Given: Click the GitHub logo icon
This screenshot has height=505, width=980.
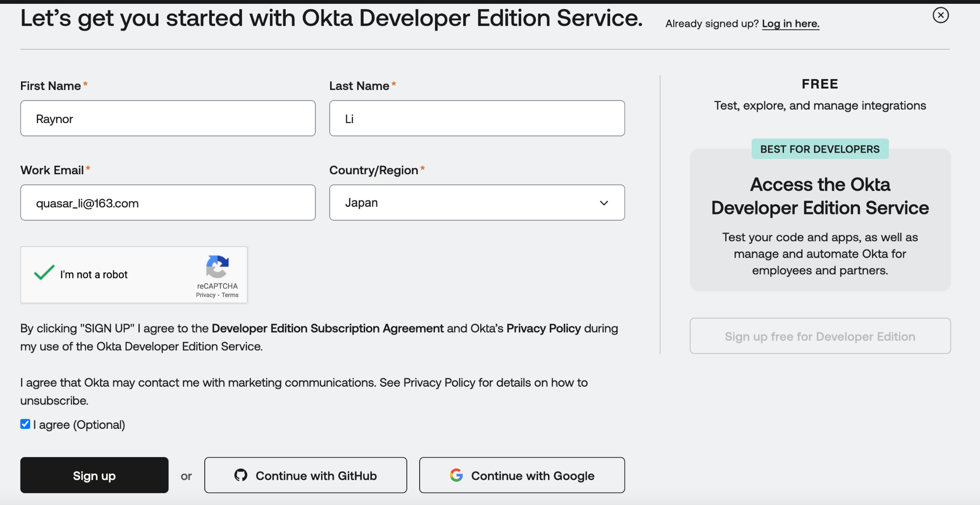Looking at the screenshot, I should (241, 475).
